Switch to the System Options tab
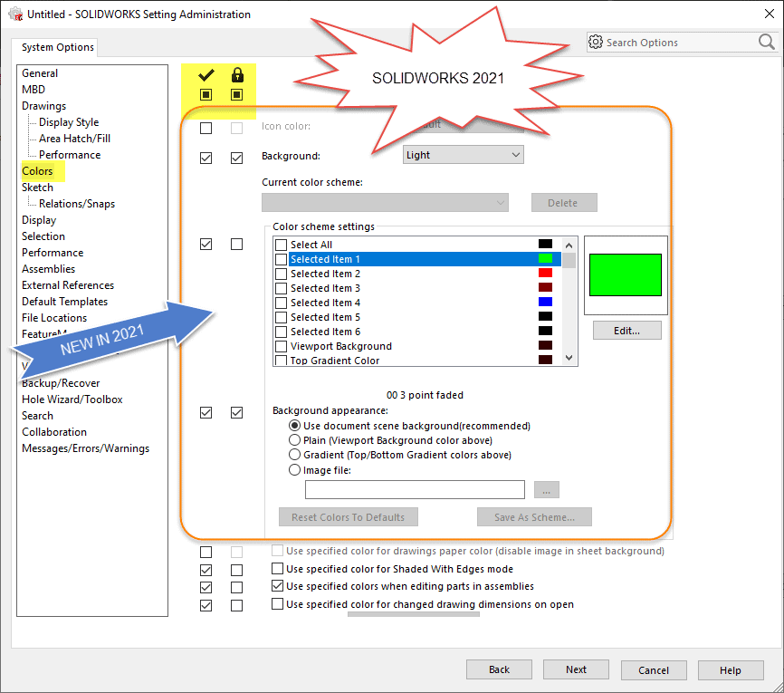This screenshot has width=784, height=693. tap(58, 47)
